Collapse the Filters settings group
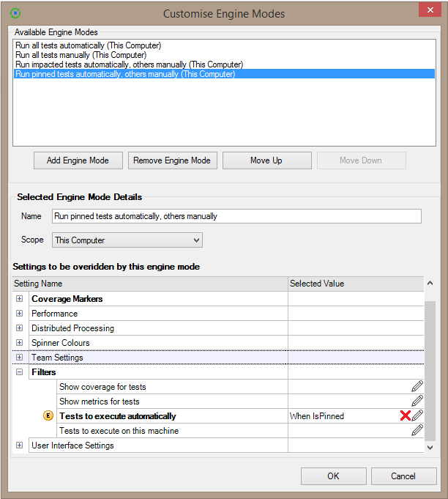Viewport: 448px width, 499px height. [x=19, y=372]
